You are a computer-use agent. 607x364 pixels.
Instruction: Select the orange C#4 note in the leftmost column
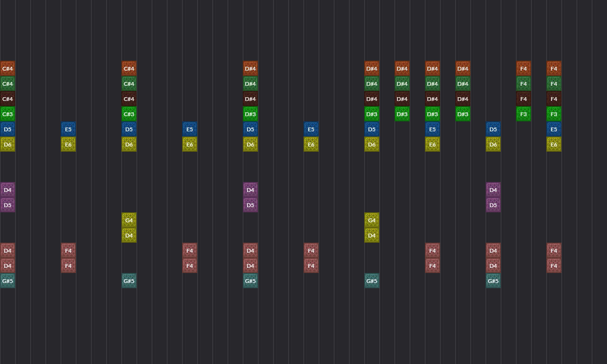pos(8,68)
